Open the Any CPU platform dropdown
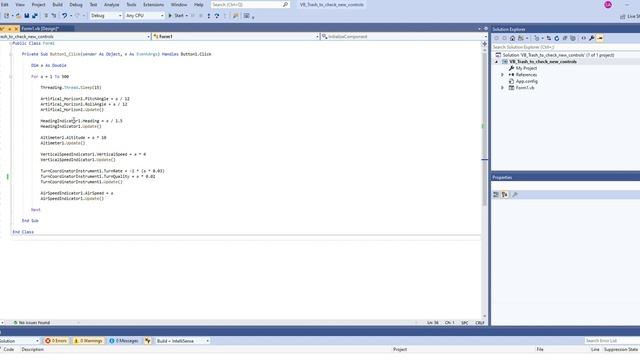This screenshot has height=360, width=640. pos(144,16)
